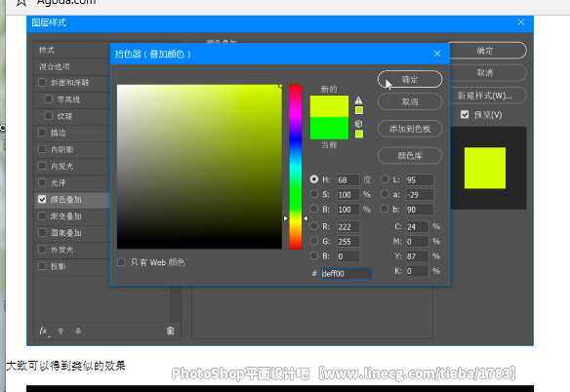Click the out-of-gamut warning triangle icon
Image resolution: width=570 pixels, height=392 pixels.
[x=358, y=100]
